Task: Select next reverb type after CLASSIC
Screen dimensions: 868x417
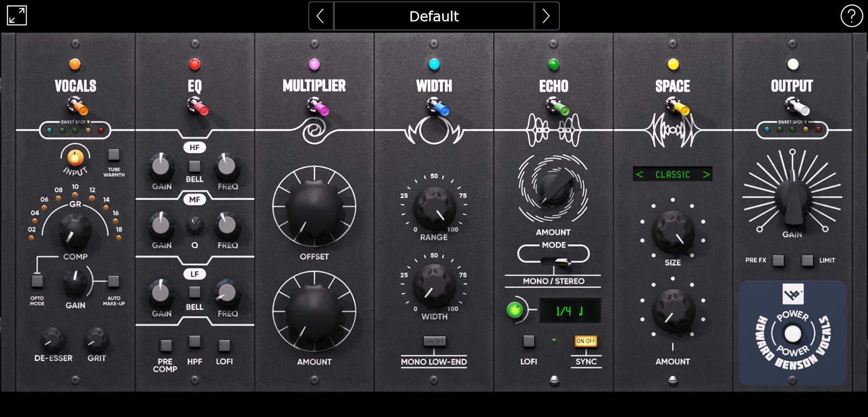Action: tap(706, 174)
